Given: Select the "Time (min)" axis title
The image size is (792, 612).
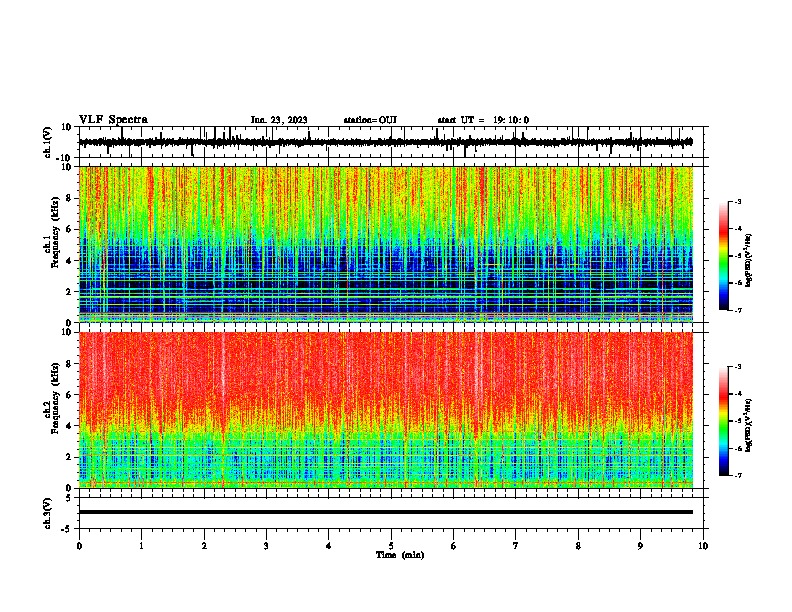Looking at the screenshot, I should coord(400,555).
